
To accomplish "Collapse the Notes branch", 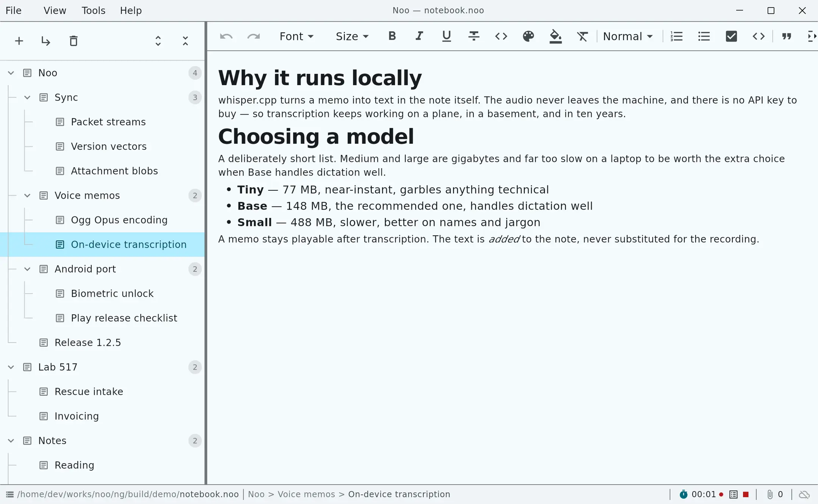I will (x=11, y=441).
